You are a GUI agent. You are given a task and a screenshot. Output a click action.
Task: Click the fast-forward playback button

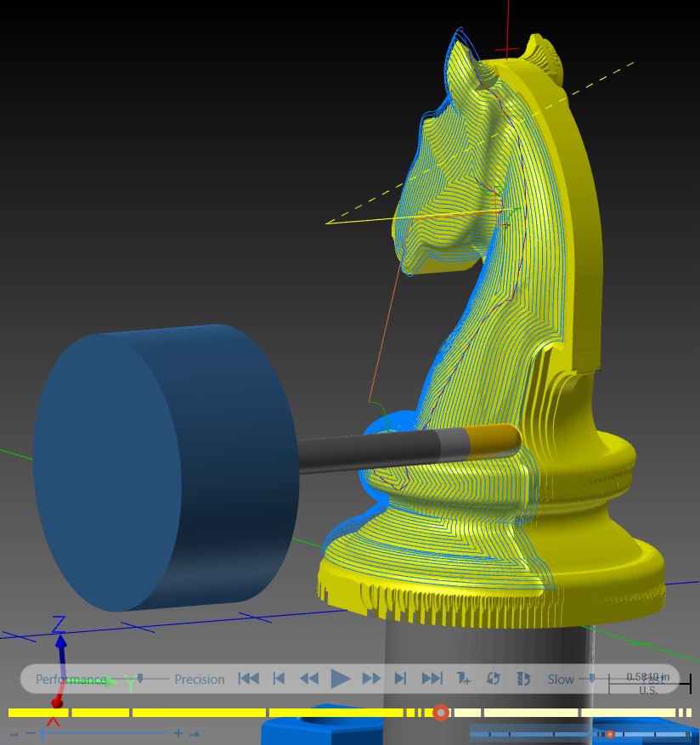click(371, 679)
